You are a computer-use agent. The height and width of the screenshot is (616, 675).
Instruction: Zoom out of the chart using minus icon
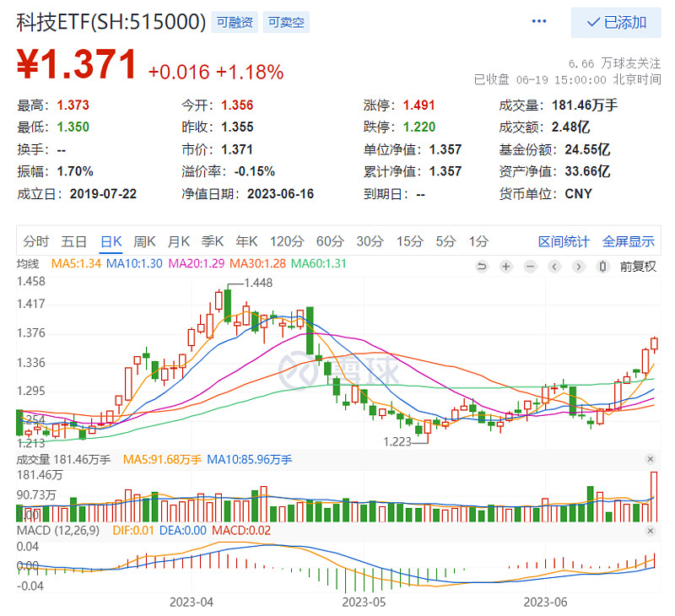(x=530, y=266)
